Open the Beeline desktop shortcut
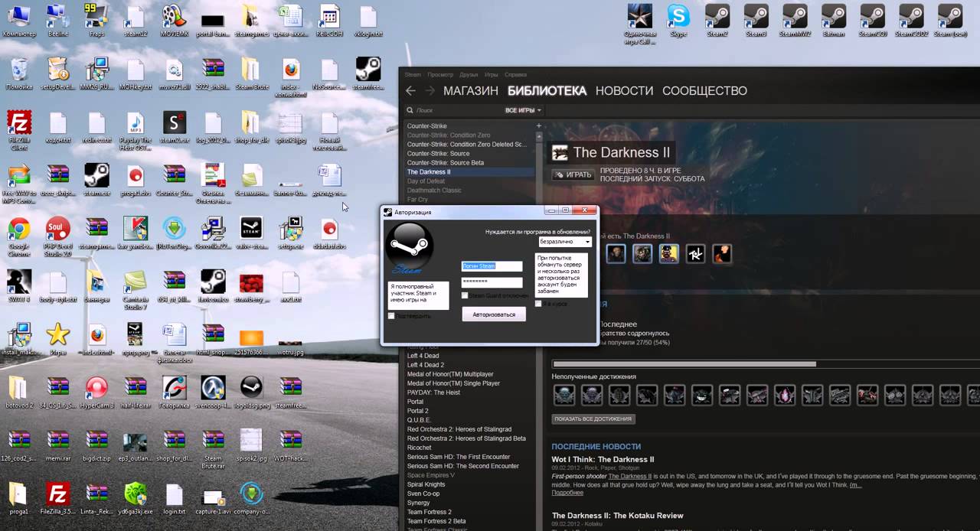 pyautogui.click(x=58, y=20)
